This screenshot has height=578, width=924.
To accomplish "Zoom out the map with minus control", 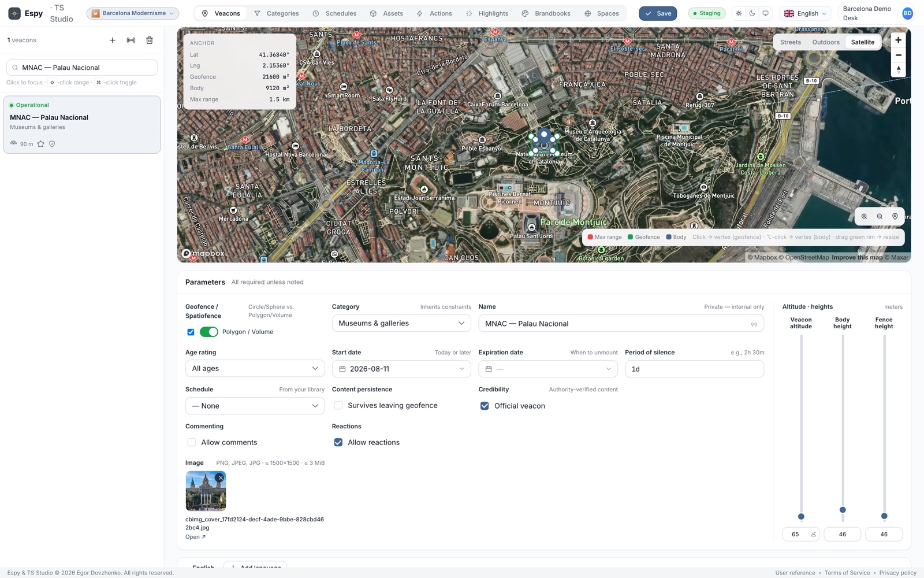I will click(x=898, y=55).
